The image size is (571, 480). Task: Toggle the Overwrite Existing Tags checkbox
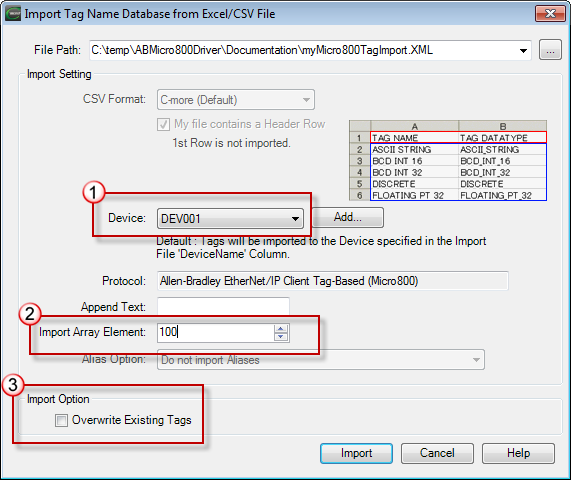(61, 420)
